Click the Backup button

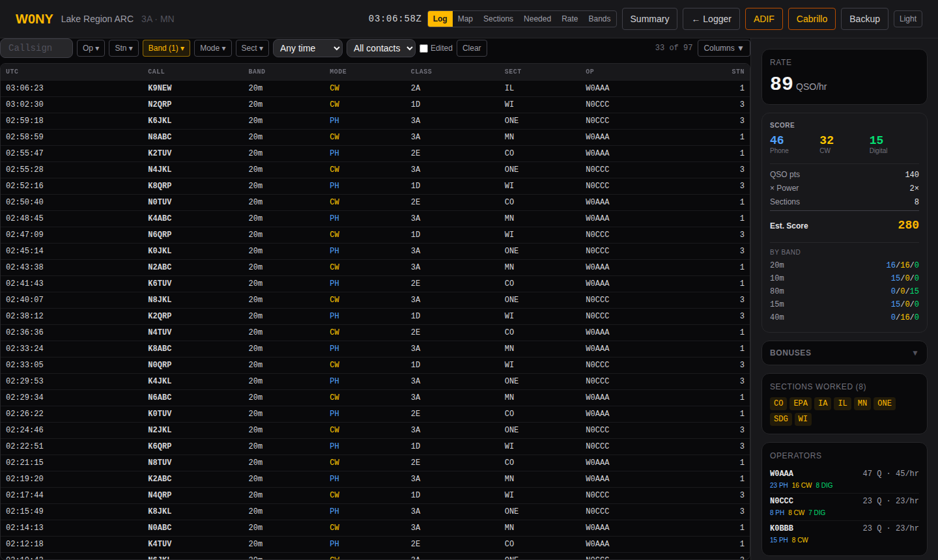click(x=864, y=19)
